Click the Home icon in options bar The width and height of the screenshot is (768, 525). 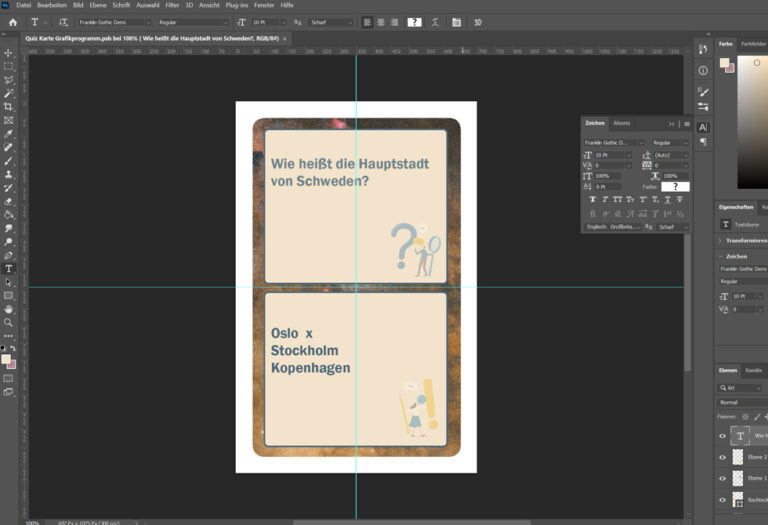coord(12,21)
